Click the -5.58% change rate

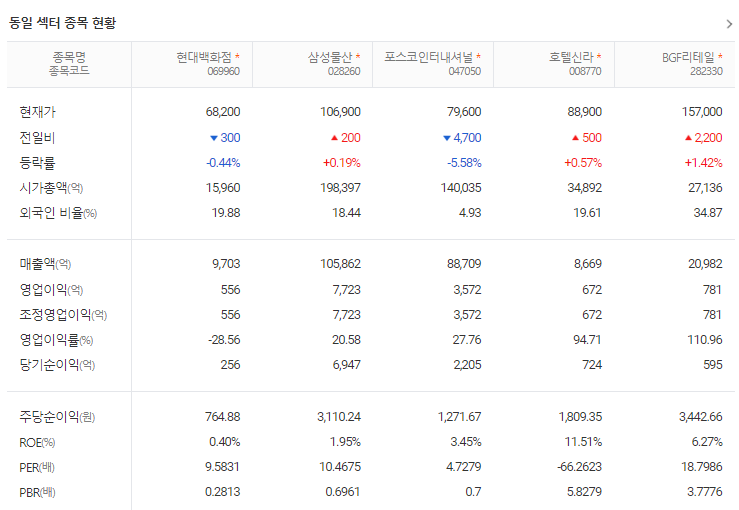coord(464,163)
